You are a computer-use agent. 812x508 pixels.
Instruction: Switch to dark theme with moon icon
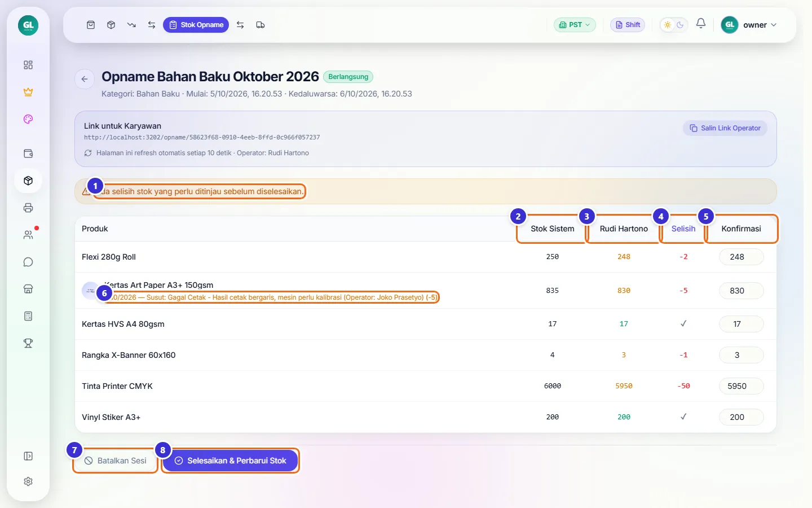[x=680, y=25]
